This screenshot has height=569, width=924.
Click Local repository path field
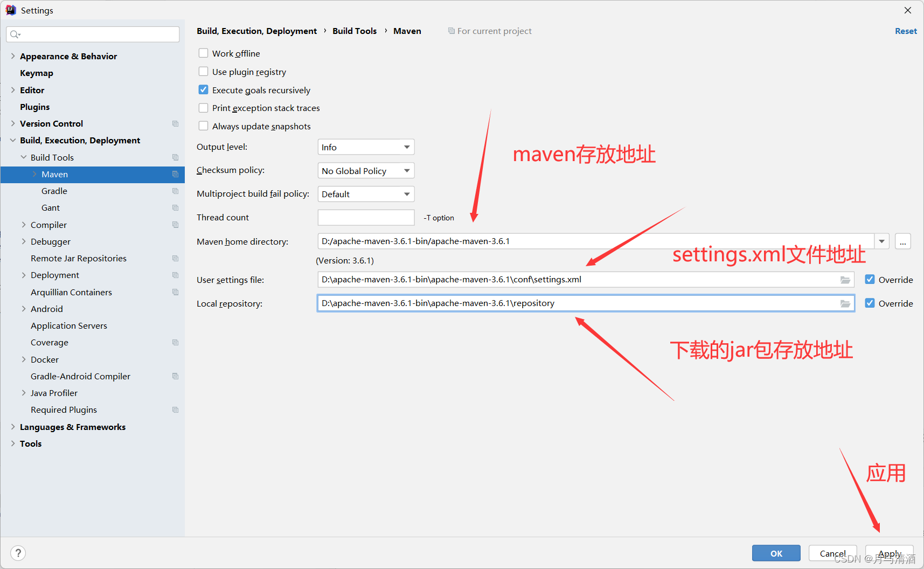(x=586, y=303)
